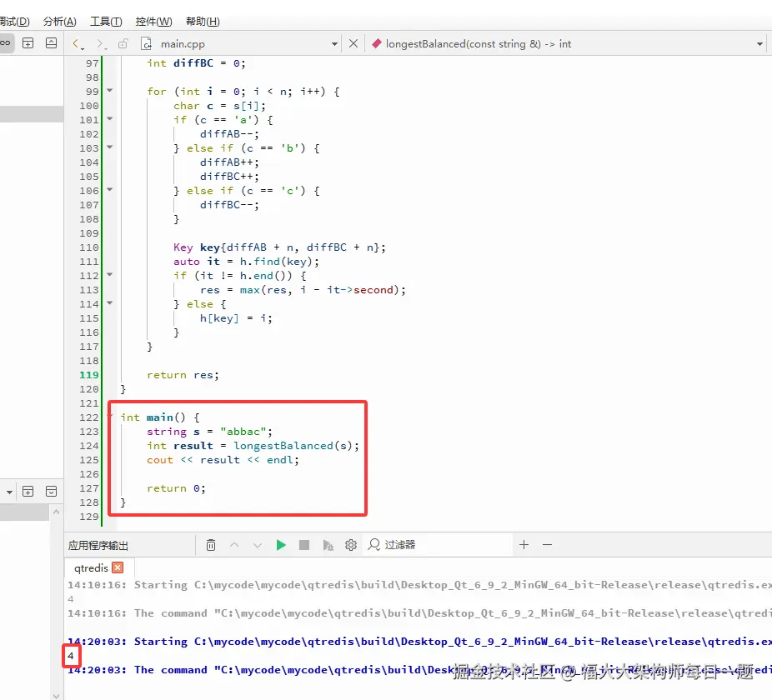The height and width of the screenshot is (700, 772).
Task: Select the qtredis output tab
Action: click(91, 568)
